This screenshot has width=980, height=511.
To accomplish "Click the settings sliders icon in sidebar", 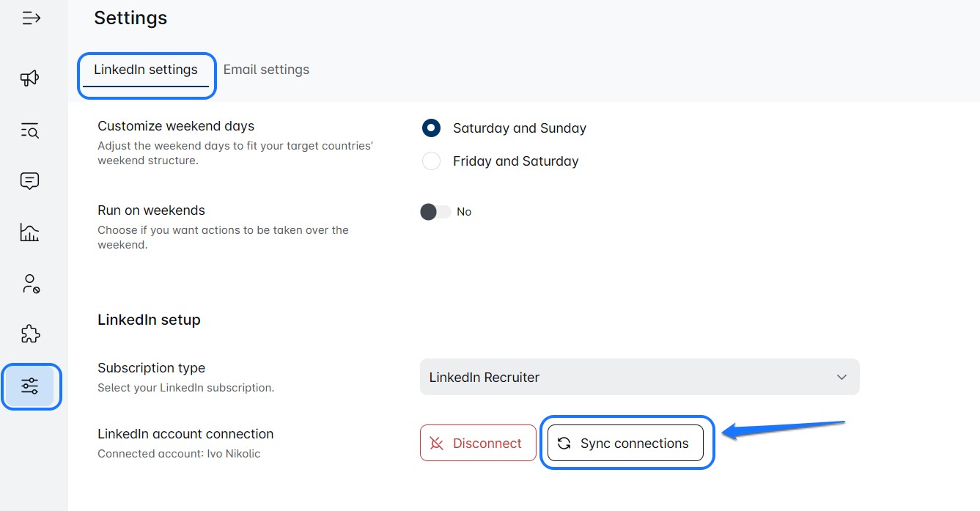I will pyautogui.click(x=30, y=386).
